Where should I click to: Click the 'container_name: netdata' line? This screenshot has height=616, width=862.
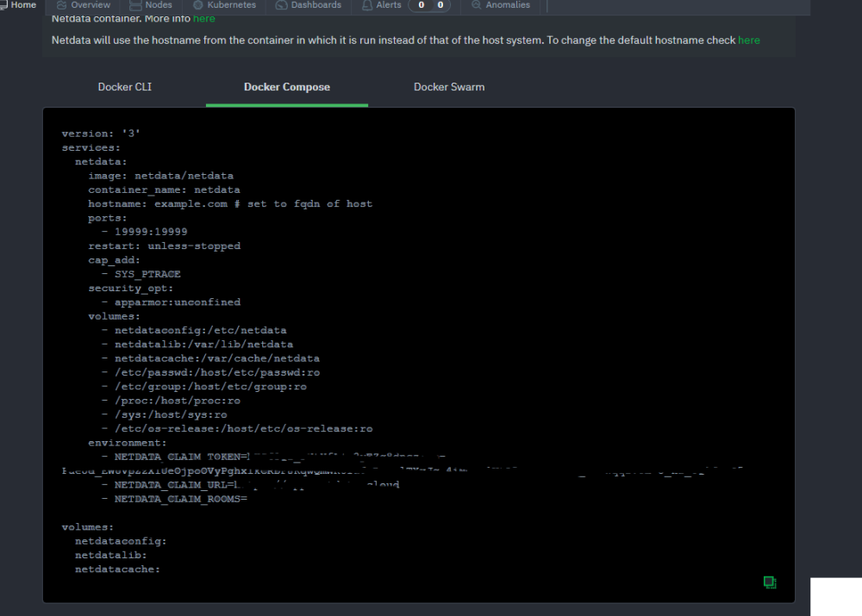[x=164, y=190]
